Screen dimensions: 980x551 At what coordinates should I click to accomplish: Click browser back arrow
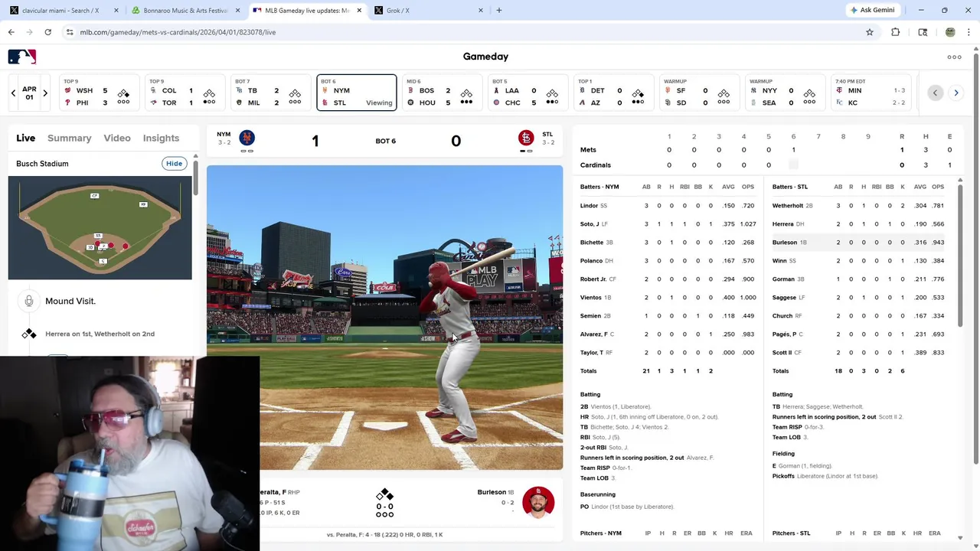point(11,32)
